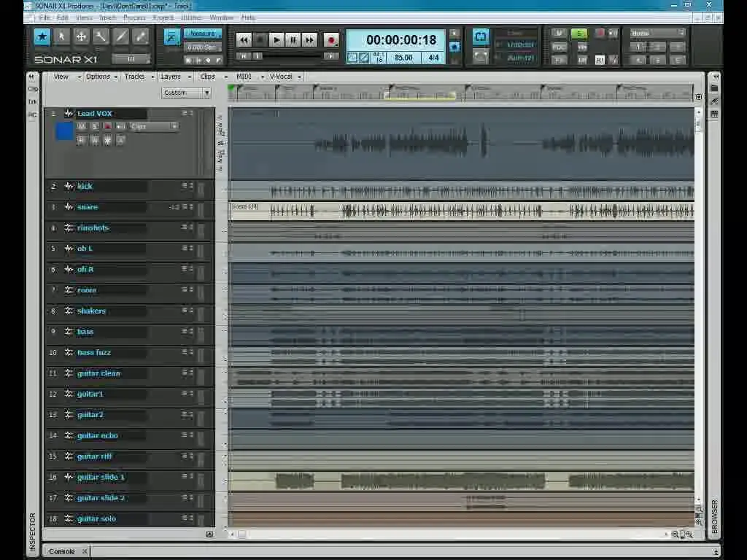The image size is (747, 560).
Task: Close the Console tab
Action: 85,551
